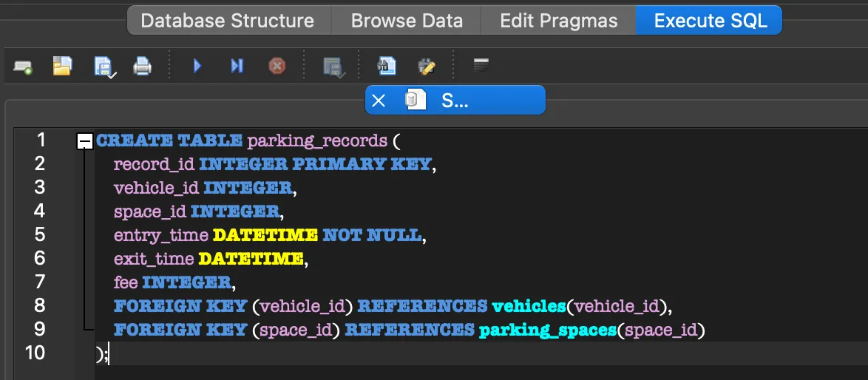Click exit_time column name

(153, 258)
